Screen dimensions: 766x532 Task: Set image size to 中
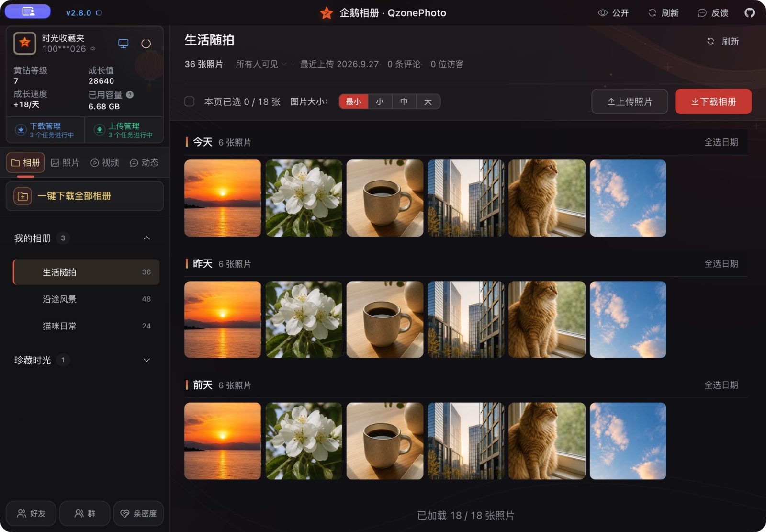point(404,102)
